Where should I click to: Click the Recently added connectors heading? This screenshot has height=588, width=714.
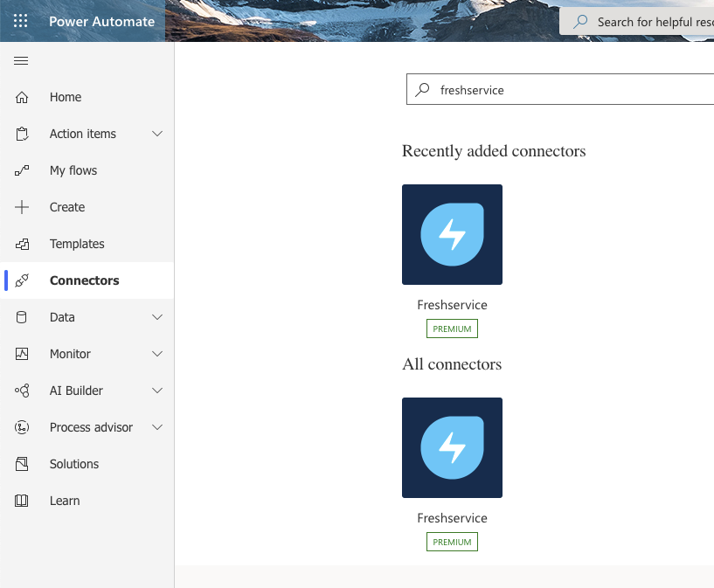(494, 151)
